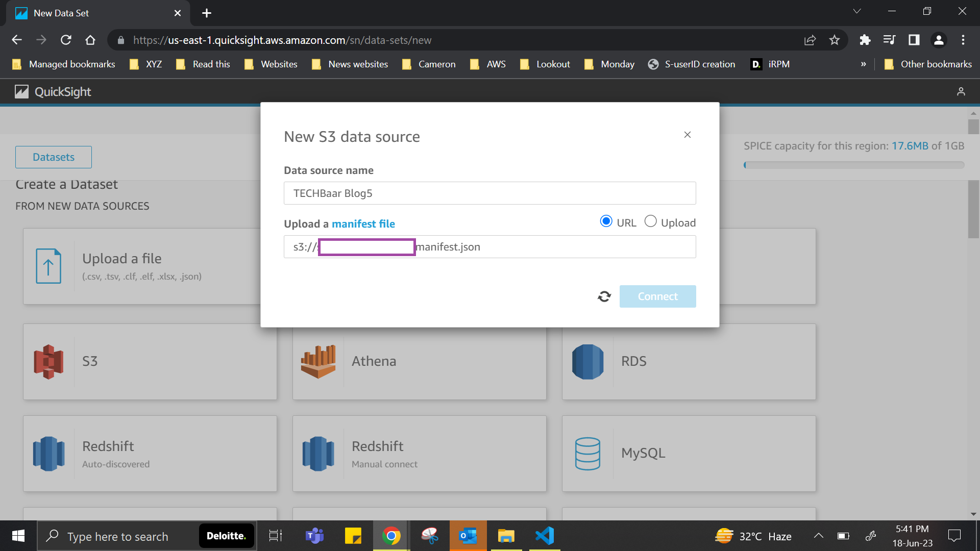Click the Data source name field

click(489, 193)
